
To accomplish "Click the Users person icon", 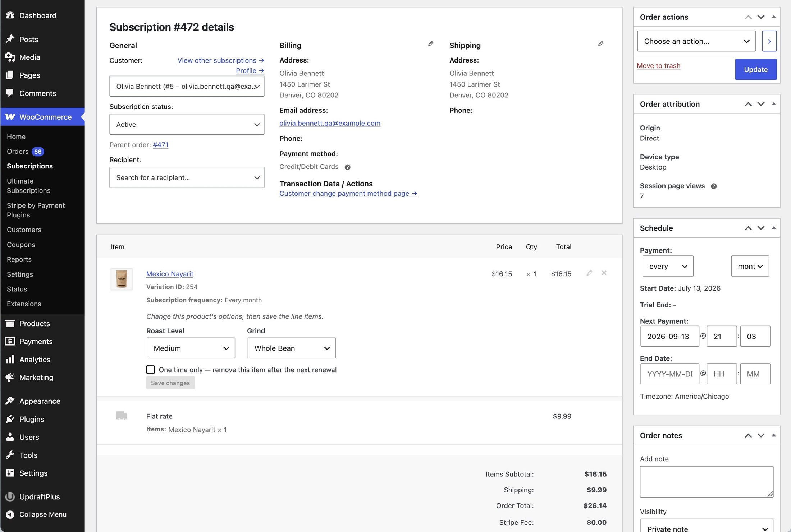I will point(10,437).
